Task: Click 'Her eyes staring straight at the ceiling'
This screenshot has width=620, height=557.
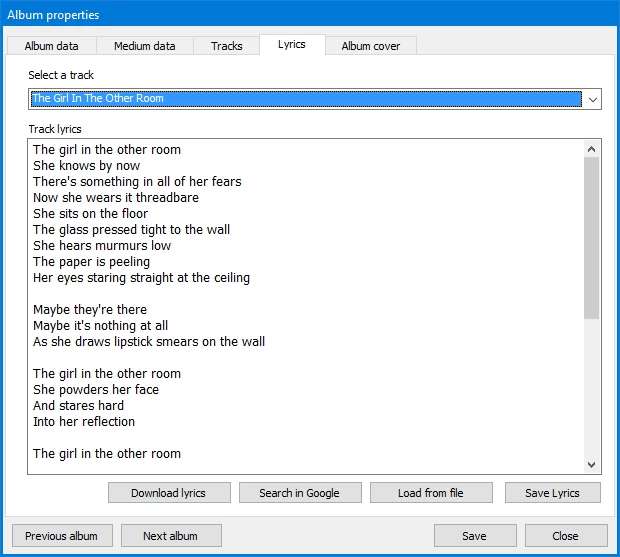Action: [x=142, y=278]
